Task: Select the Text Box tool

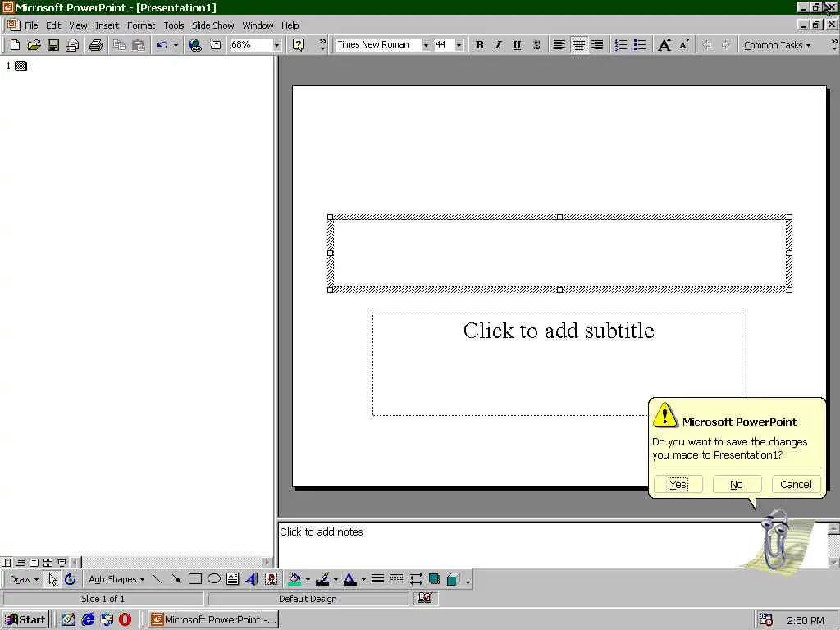Action: pos(232,579)
